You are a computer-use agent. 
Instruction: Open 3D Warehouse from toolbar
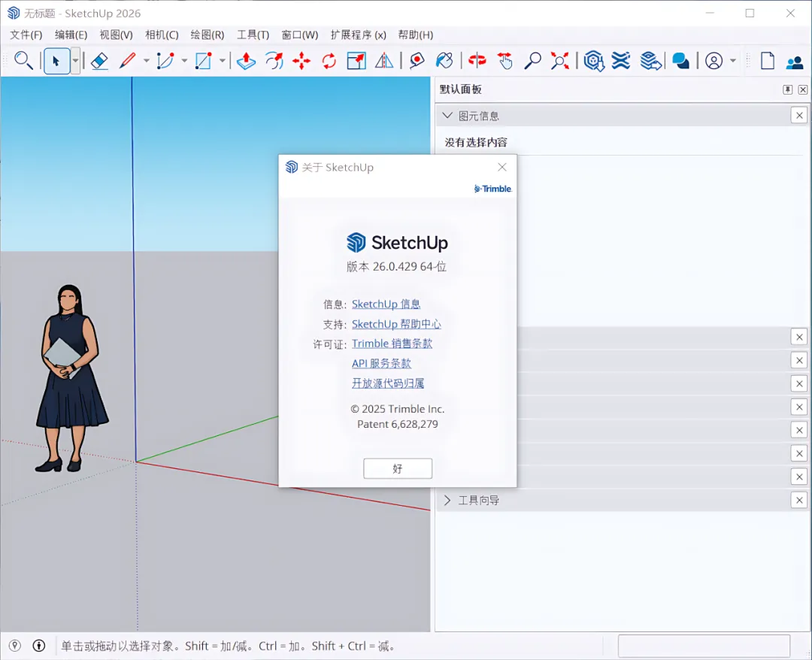594,61
